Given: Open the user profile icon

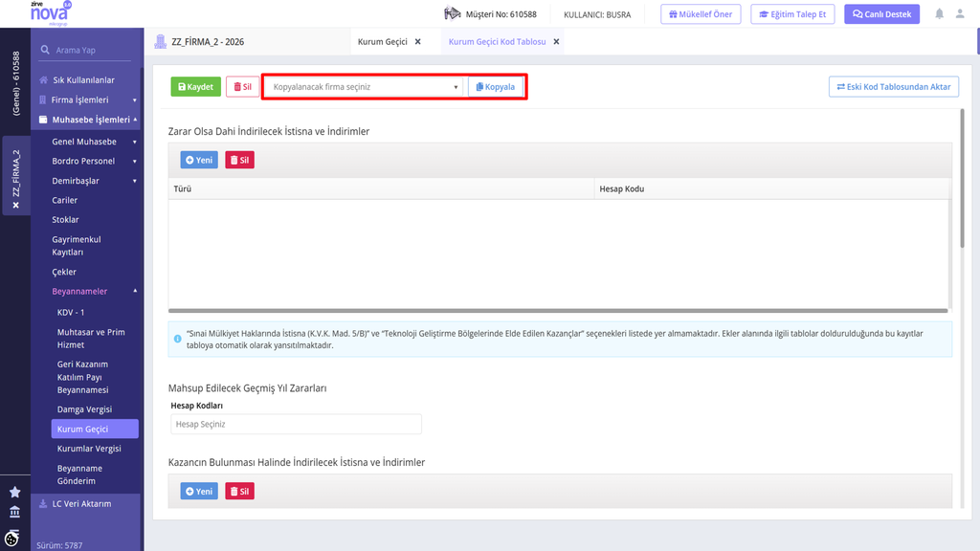Looking at the screenshot, I should tap(960, 13).
